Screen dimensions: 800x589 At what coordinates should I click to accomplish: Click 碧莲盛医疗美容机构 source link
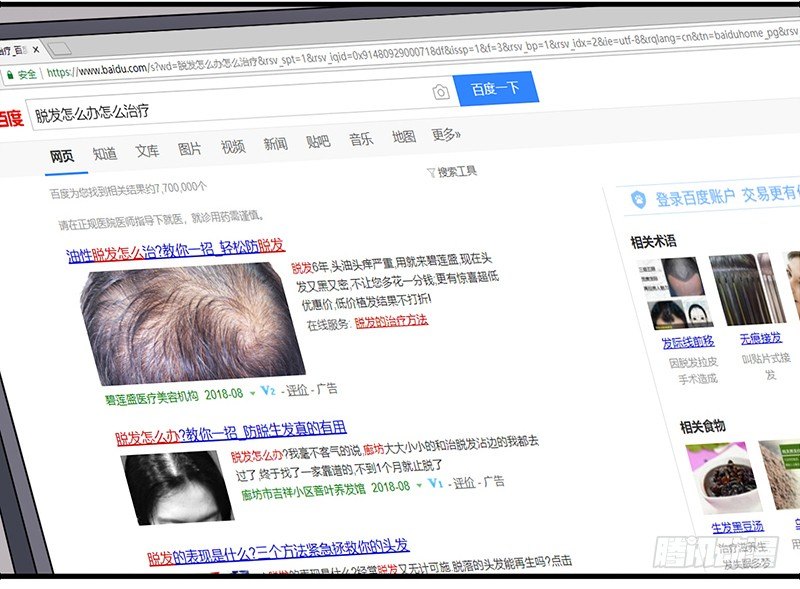point(152,398)
